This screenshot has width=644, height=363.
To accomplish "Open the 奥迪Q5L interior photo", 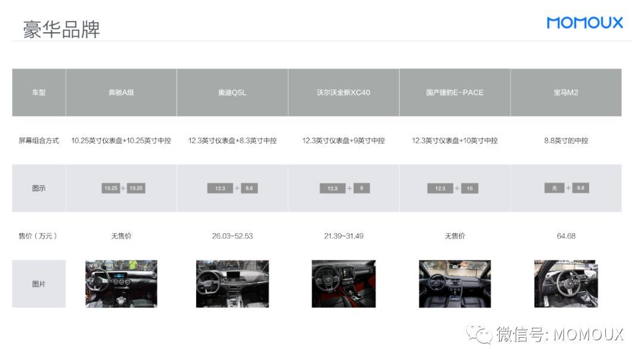I will (233, 284).
